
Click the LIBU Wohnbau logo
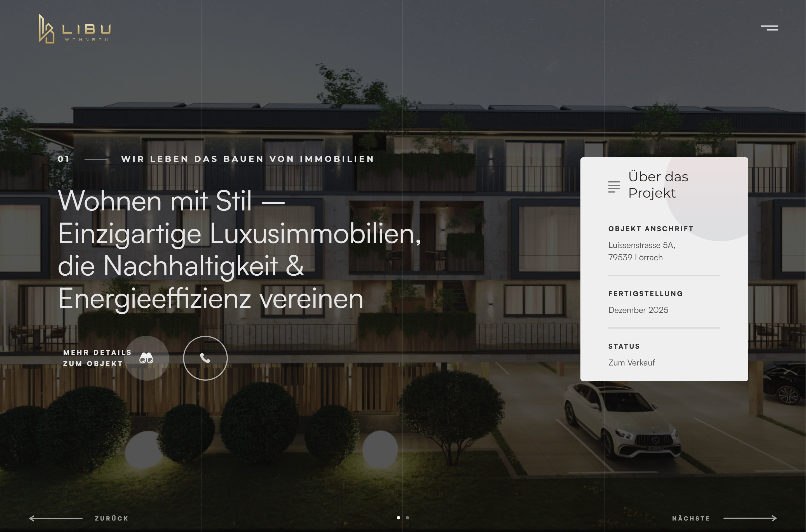coord(75,29)
